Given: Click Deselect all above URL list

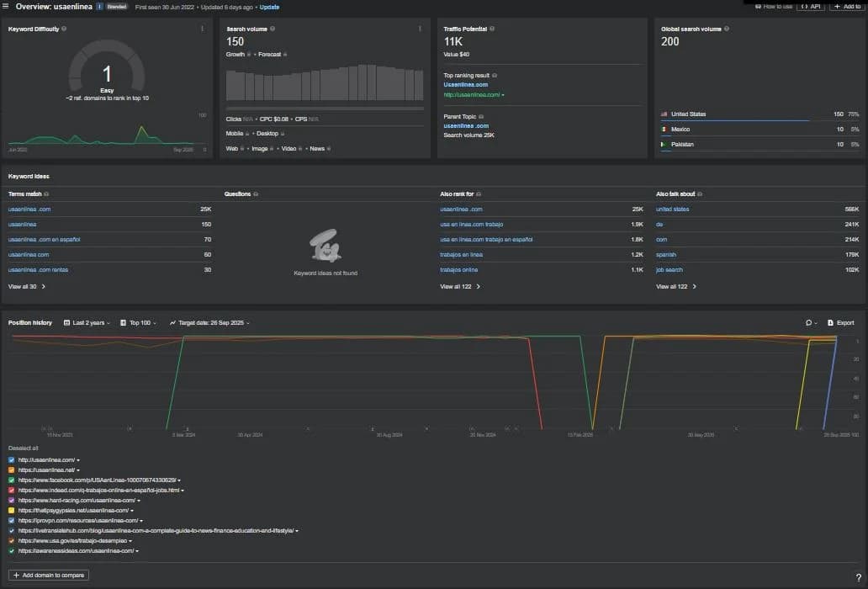Looking at the screenshot, I should (x=24, y=448).
